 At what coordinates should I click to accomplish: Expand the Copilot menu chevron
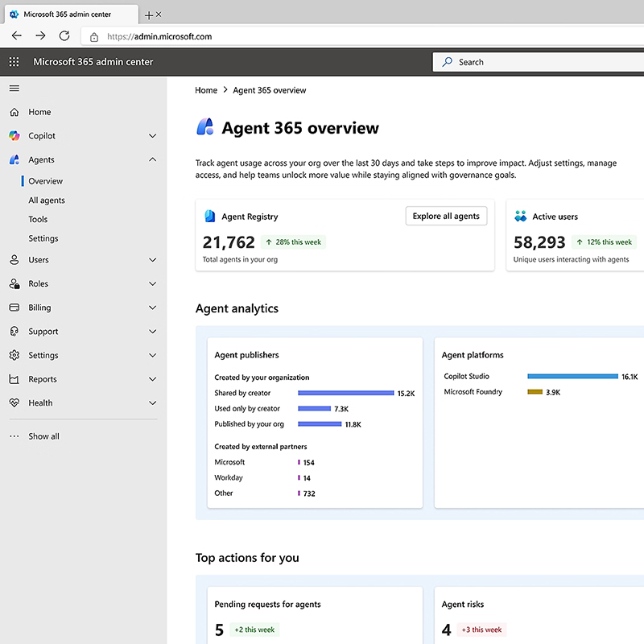(152, 135)
